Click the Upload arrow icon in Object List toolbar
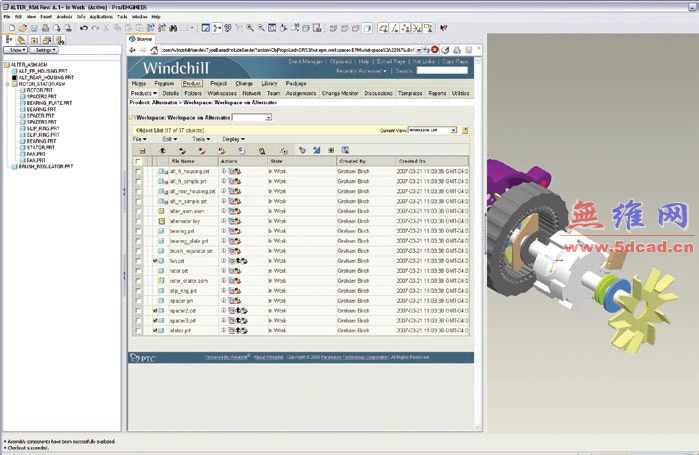The height and width of the screenshot is (455, 699). click(x=163, y=151)
